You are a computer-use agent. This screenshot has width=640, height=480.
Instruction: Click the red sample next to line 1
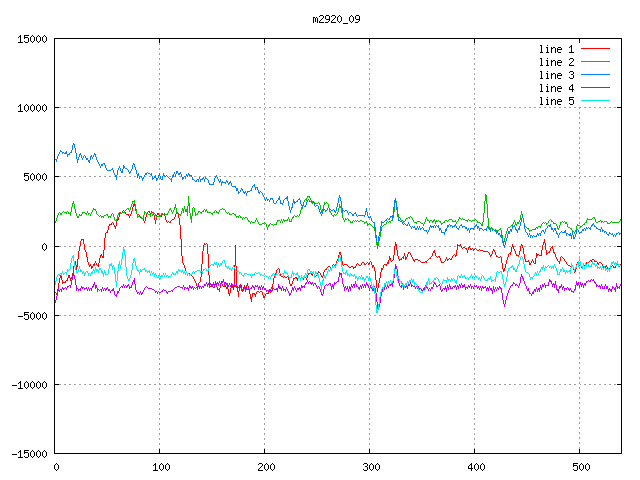595,49
